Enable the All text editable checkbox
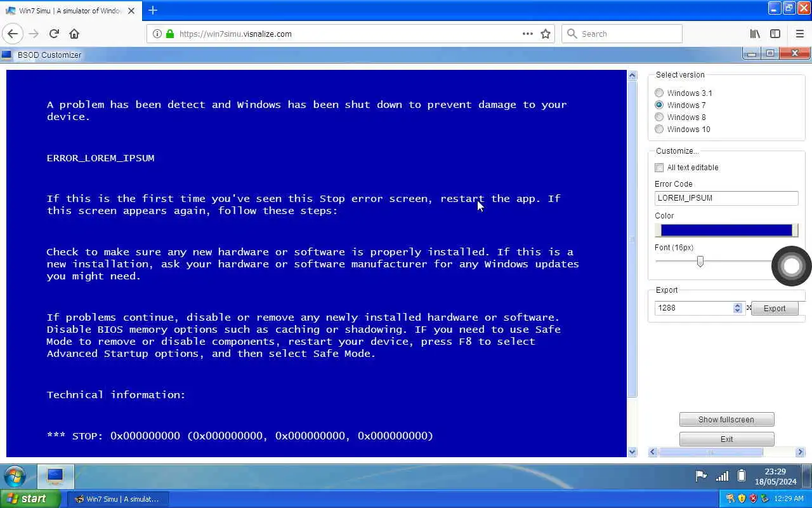Viewport: 812px width, 508px height. tap(659, 168)
